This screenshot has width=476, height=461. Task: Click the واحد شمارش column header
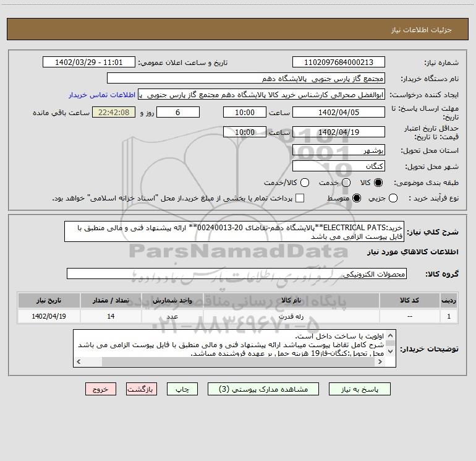[172, 301]
